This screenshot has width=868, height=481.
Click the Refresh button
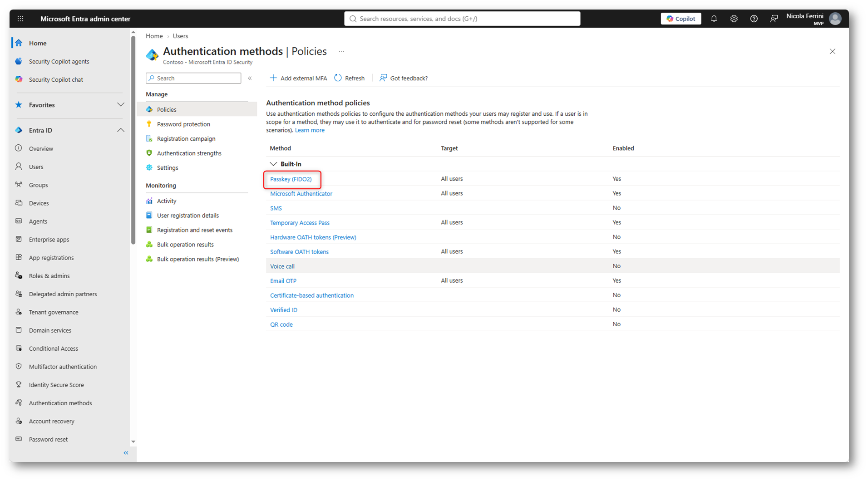350,78
